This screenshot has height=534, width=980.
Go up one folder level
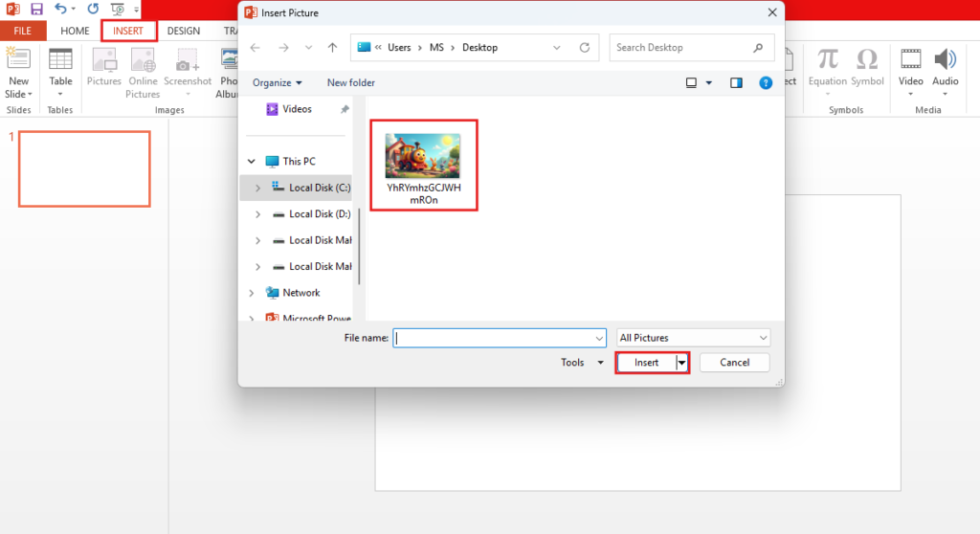332,48
